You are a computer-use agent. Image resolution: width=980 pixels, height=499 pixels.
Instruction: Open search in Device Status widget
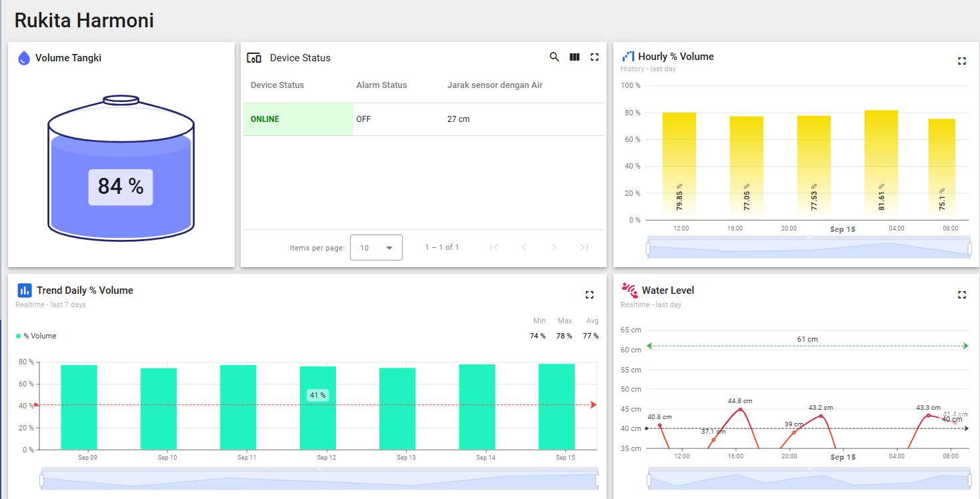coord(554,57)
